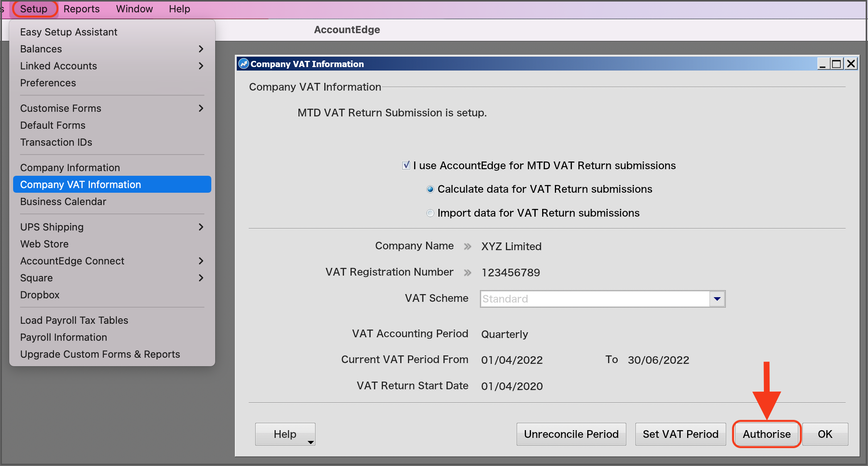868x466 pixels.
Task: Select Company VAT Information menu item
Action: [112, 185]
